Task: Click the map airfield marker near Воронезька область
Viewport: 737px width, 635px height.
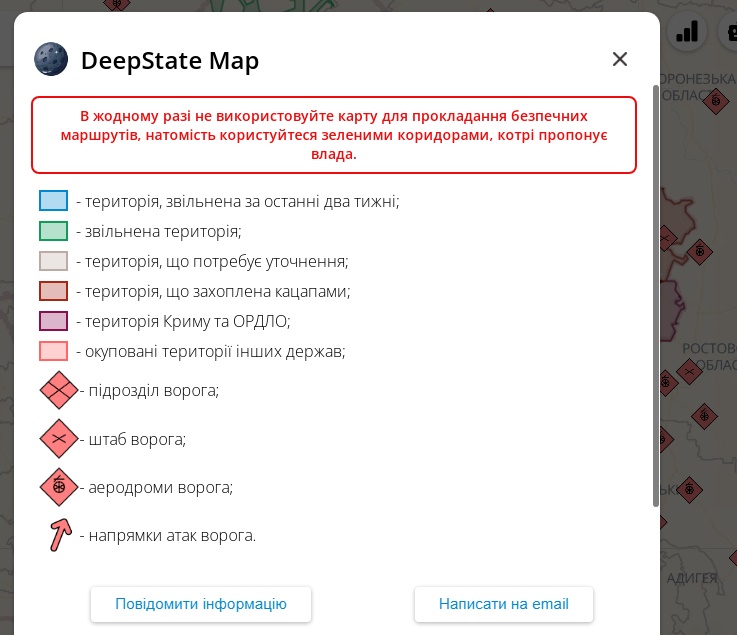Action: (716, 101)
